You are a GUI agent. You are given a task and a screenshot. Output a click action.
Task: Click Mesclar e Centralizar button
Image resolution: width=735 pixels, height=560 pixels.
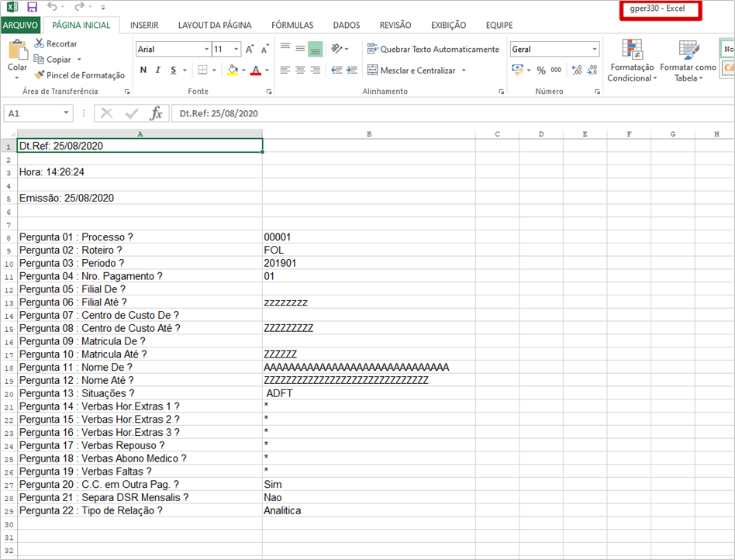[411, 71]
